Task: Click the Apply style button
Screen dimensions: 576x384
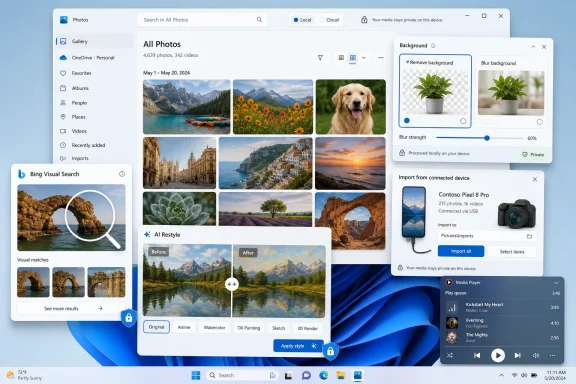Action: pyautogui.click(x=298, y=346)
